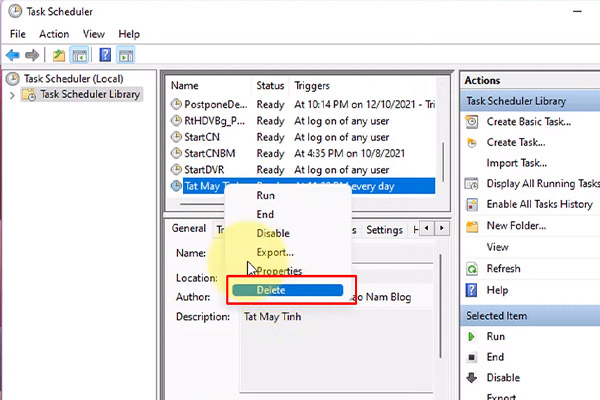Click New Folder... action link

click(516, 226)
